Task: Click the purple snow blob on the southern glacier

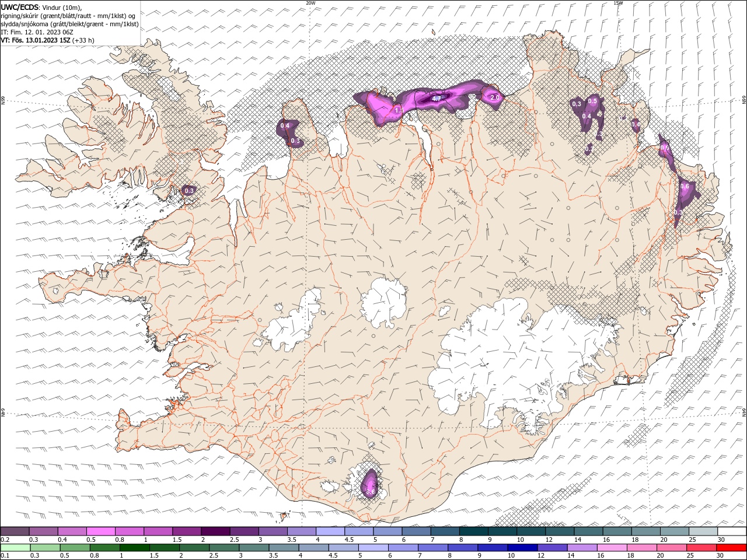Action: click(369, 484)
